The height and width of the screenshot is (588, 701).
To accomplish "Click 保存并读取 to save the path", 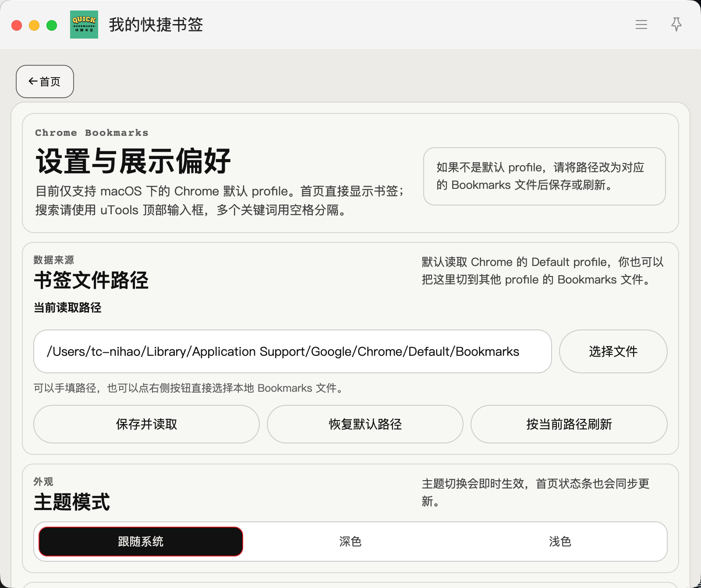I will 146,424.
